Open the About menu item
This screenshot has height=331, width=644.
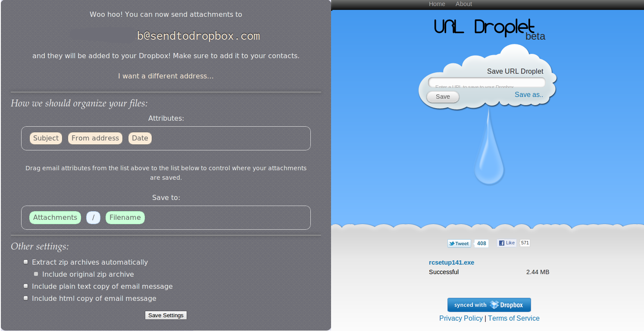[x=464, y=4]
